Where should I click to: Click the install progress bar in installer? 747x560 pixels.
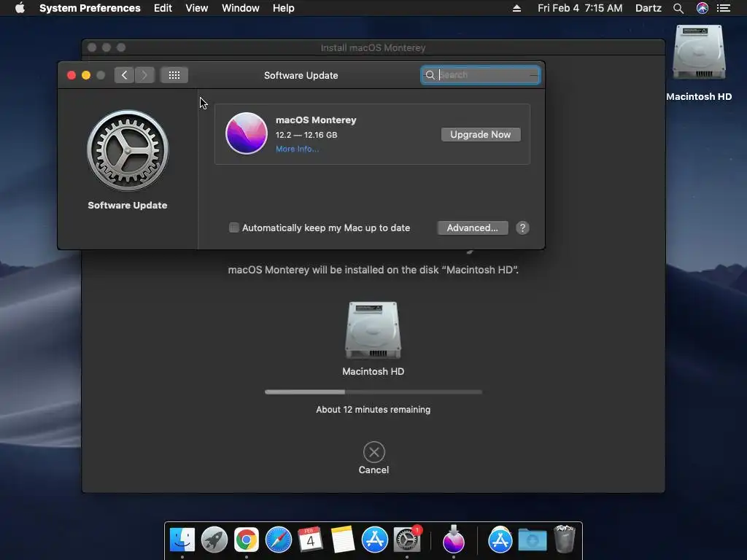click(x=373, y=392)
